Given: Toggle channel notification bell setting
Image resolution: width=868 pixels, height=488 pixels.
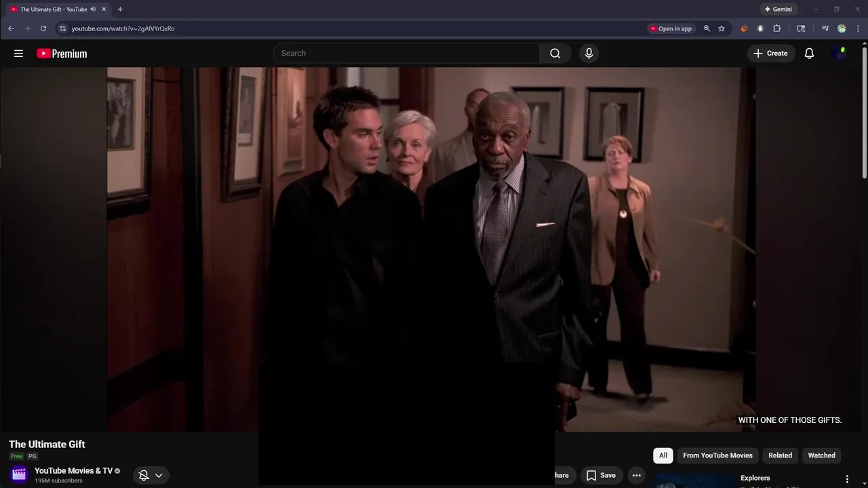Looking at the screenshot, I should pos(144,475).
